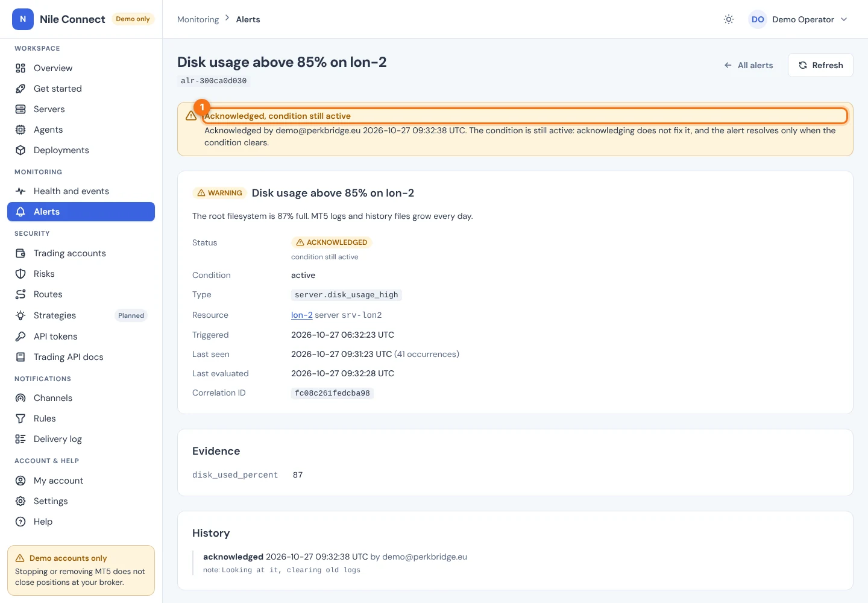This screenshot has height=603, width=868.
Task: Click the Agents chip icon
Action: [20, 130]
